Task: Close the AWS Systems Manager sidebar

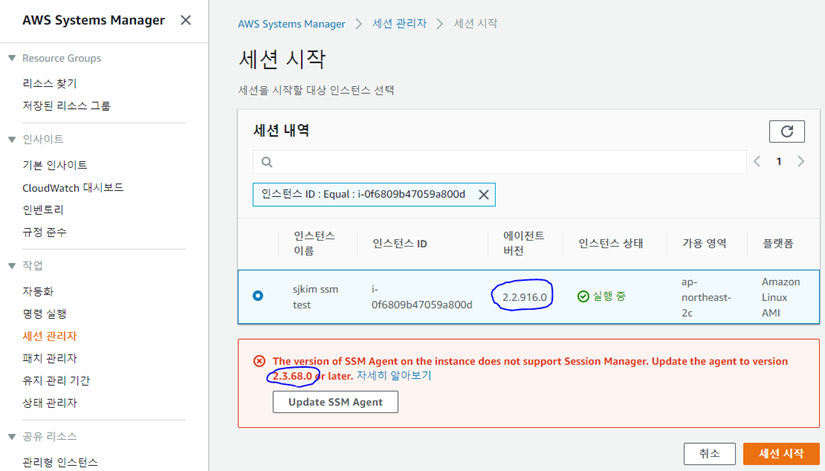Action: [186, 20]
